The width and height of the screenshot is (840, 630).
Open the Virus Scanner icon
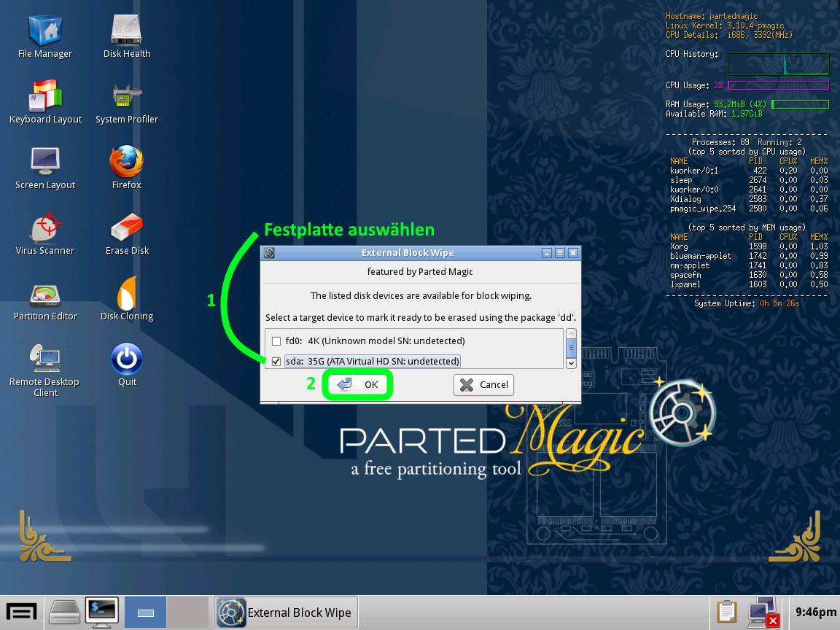(x=45, y=233)
